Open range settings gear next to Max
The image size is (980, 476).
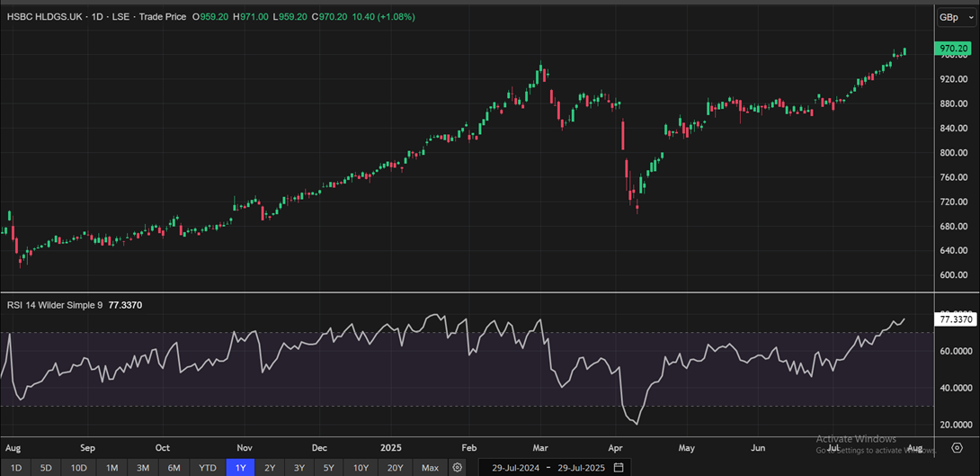click(458, 468)
